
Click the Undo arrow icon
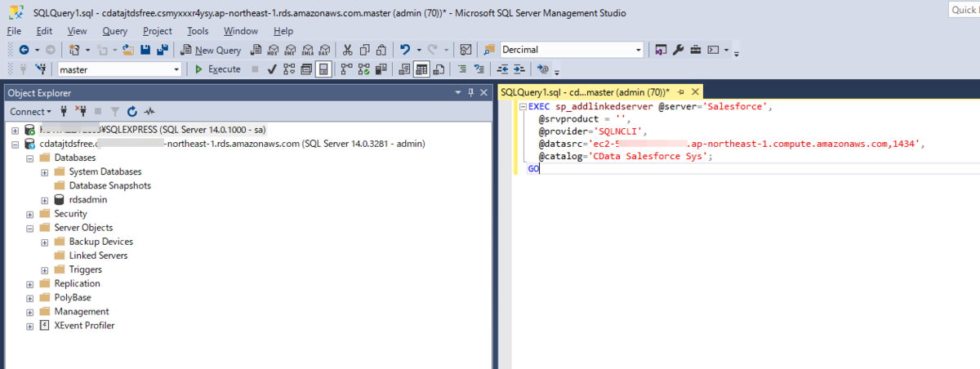(x=404, y=50)
